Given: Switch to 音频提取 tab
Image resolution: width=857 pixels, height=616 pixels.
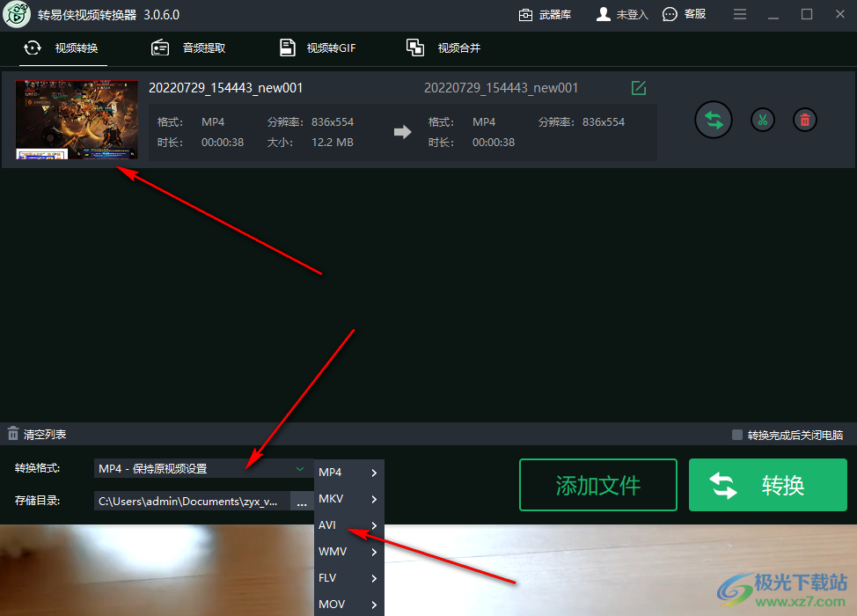Looking at the screenshot, I should coord(188,48).
